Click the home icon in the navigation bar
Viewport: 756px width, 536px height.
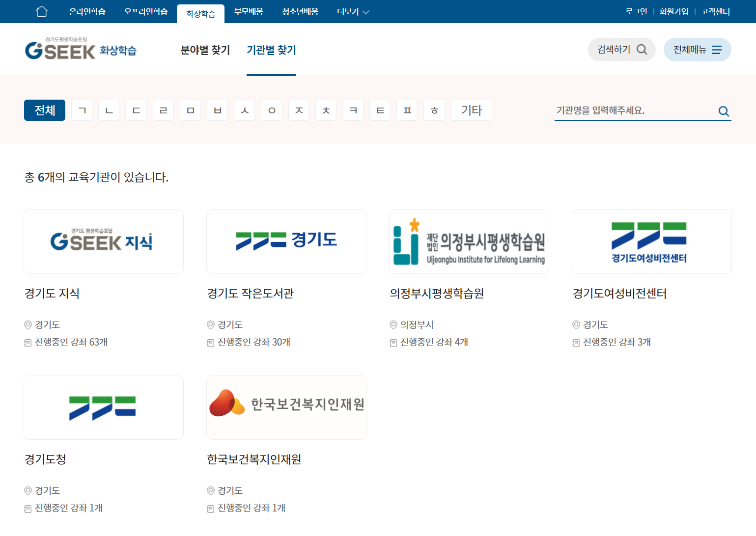42,11
